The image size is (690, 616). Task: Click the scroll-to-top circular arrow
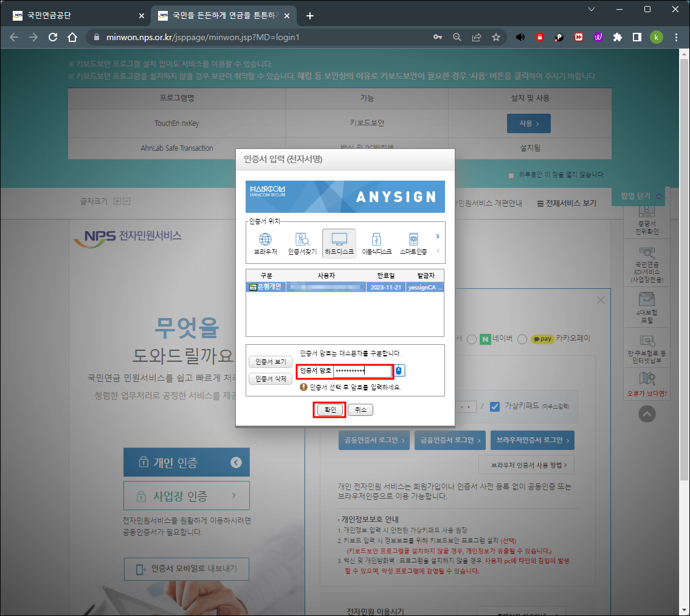(647, 414)
